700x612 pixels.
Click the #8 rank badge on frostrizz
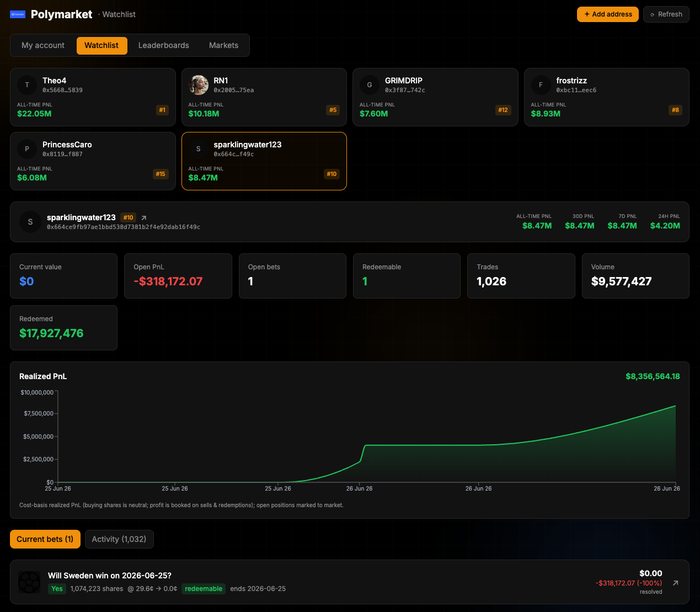point(675,110)
